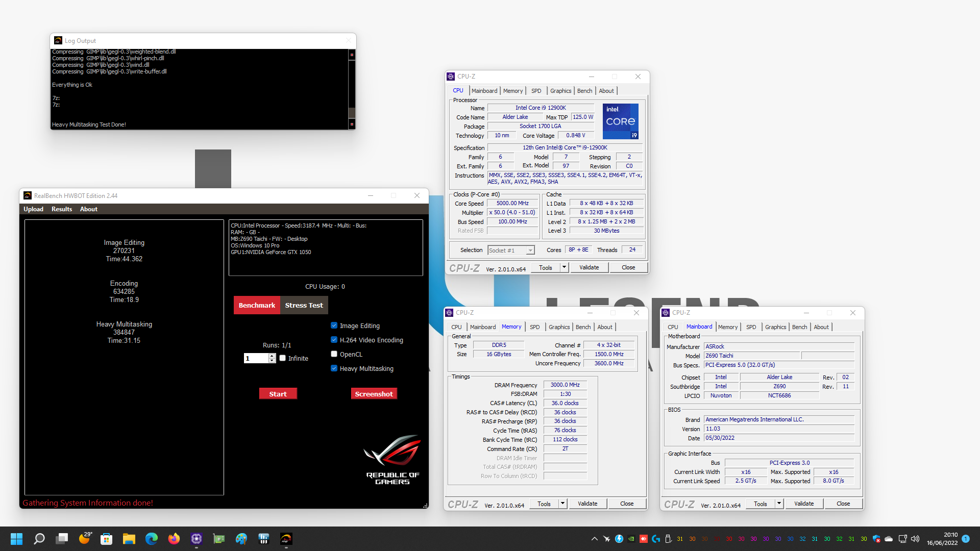The width and height of the screenshot is (980, 551).
Task: Open the blue bar-chart monitor icon in taskbar
Action: click(264, 539)
